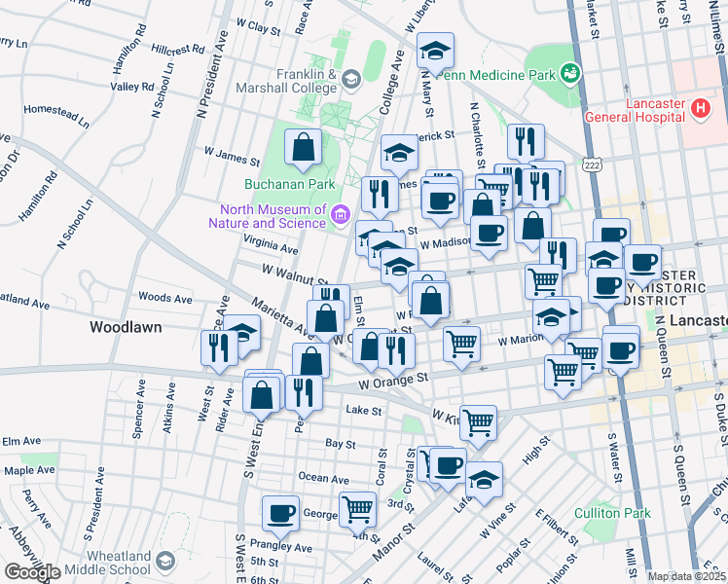
Task: Open the shopping bag marker on Marietta Ave label
Action: coord(325,318)
